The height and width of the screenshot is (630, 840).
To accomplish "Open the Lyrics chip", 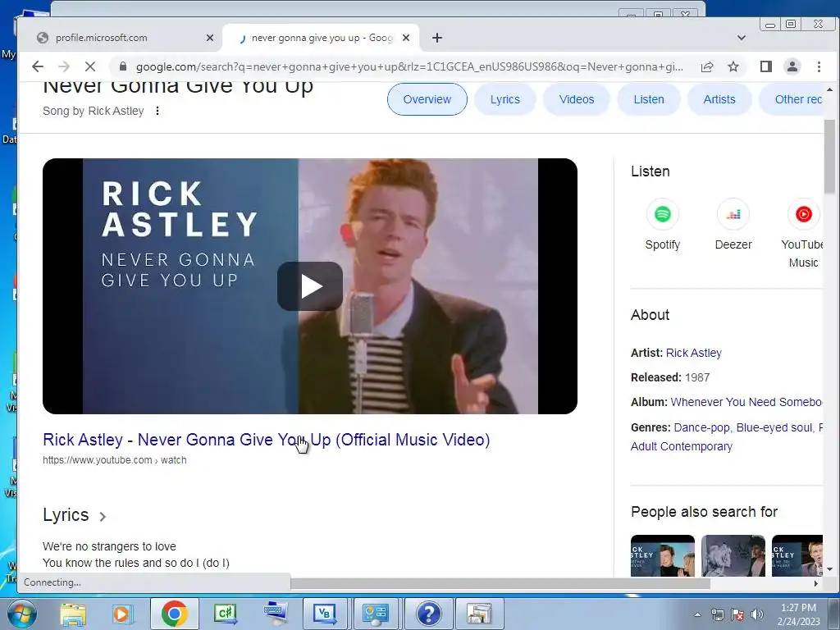I will coord(505,99).
